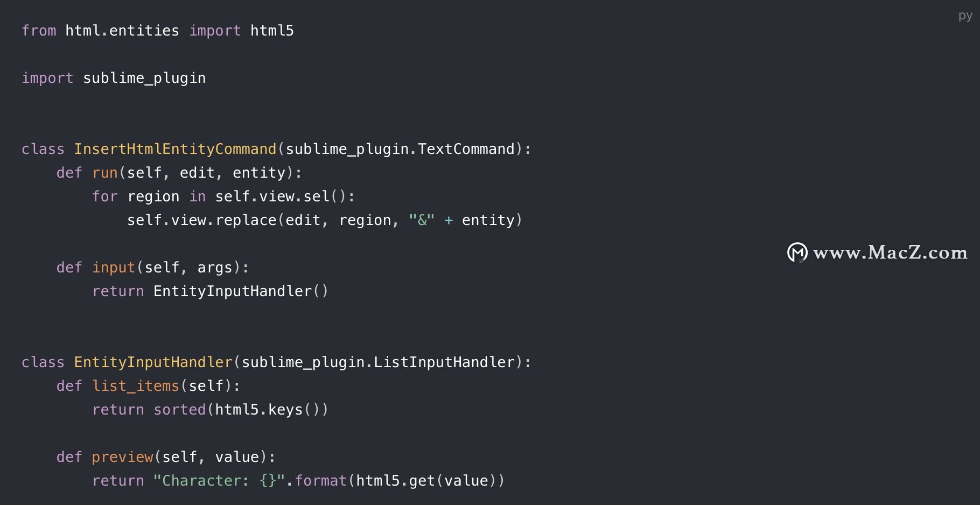980x505 pixels.
Task: Click the html5 import name on the first line
Action: pos(272,31)
